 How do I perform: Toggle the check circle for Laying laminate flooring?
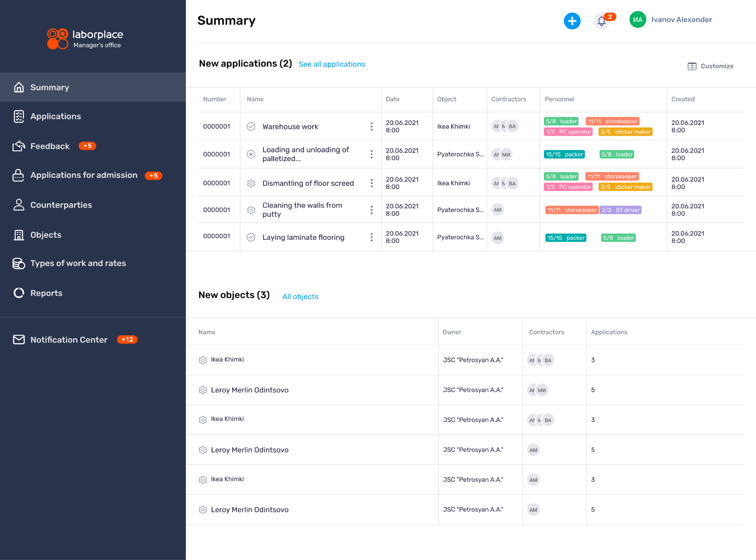click(251, 237)
